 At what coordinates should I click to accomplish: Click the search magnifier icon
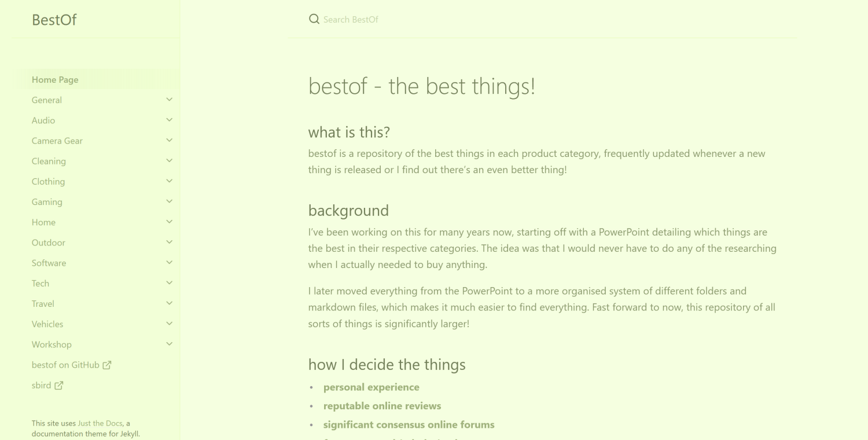(314, 19)
